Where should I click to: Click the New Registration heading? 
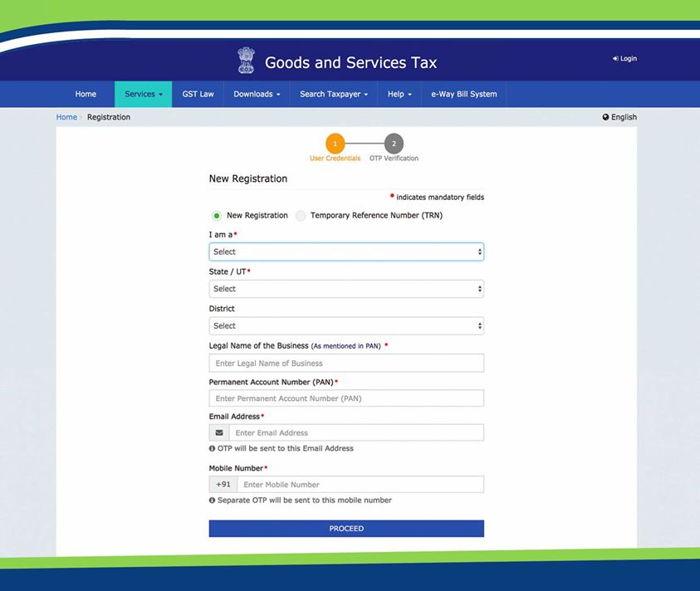[248, 178]
